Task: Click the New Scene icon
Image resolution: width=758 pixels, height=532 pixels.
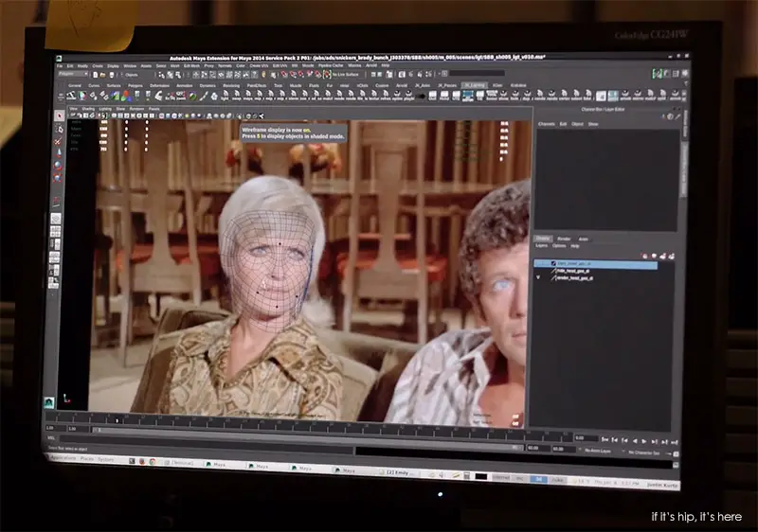Action: (96, 75)
